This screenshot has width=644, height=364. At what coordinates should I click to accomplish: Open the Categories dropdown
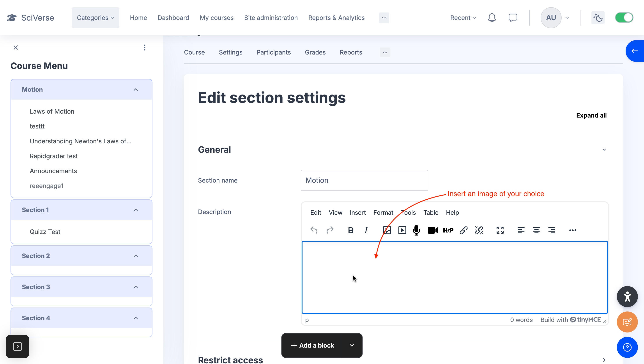click(95, 18)
